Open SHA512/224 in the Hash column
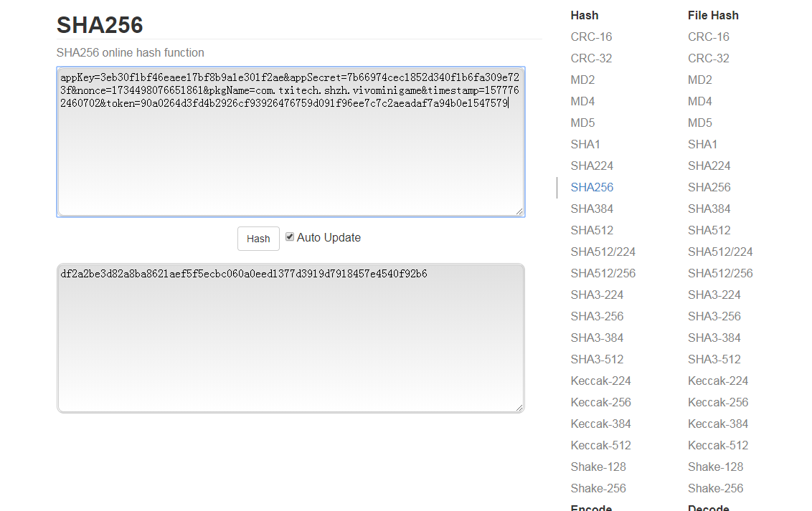Screen dimensions: 812x511 coord(603,252)
